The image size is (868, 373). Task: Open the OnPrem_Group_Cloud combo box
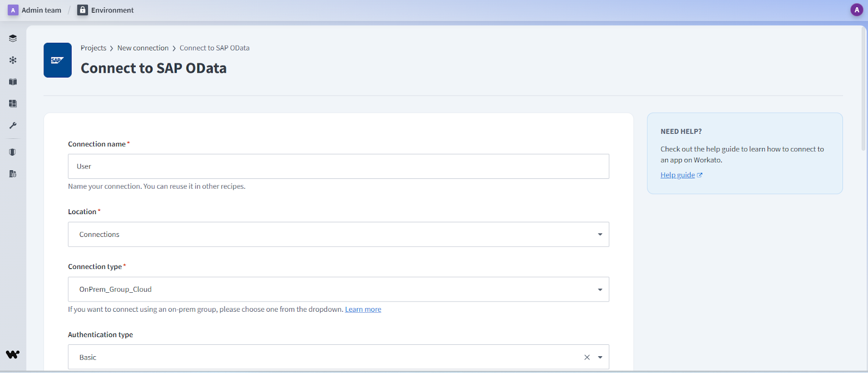[339, 290]
